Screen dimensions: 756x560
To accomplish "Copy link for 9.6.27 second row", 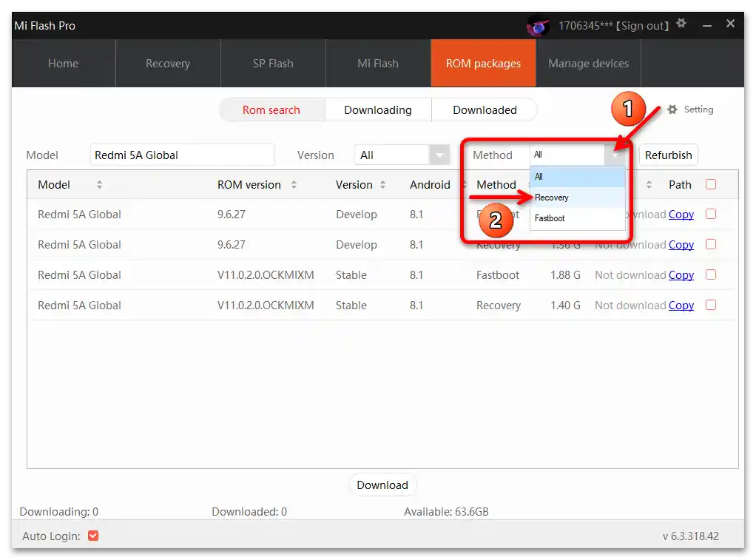I will coord(681,245).
